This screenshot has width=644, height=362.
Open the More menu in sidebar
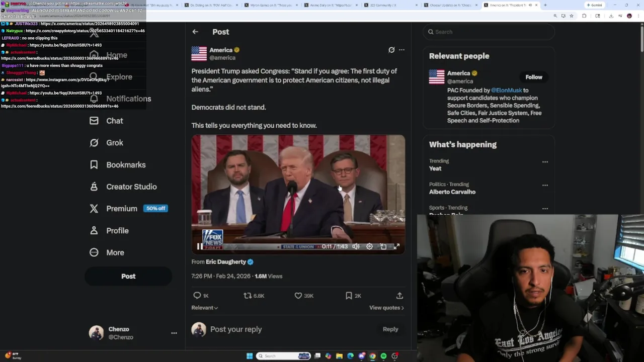pyautogui.click(x=107, y=252)
